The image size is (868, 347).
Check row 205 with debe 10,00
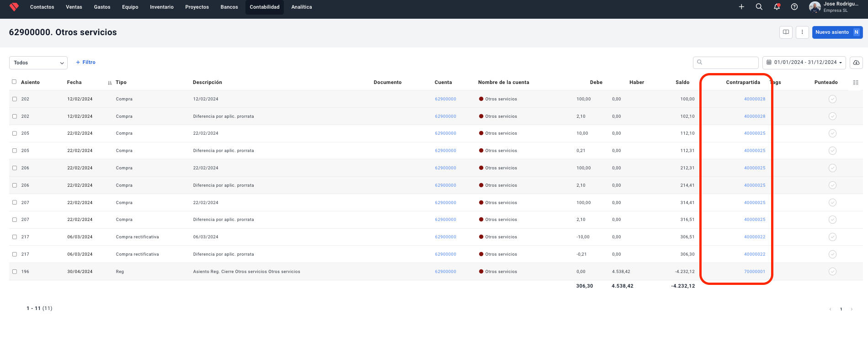click(x=15, y=133)
